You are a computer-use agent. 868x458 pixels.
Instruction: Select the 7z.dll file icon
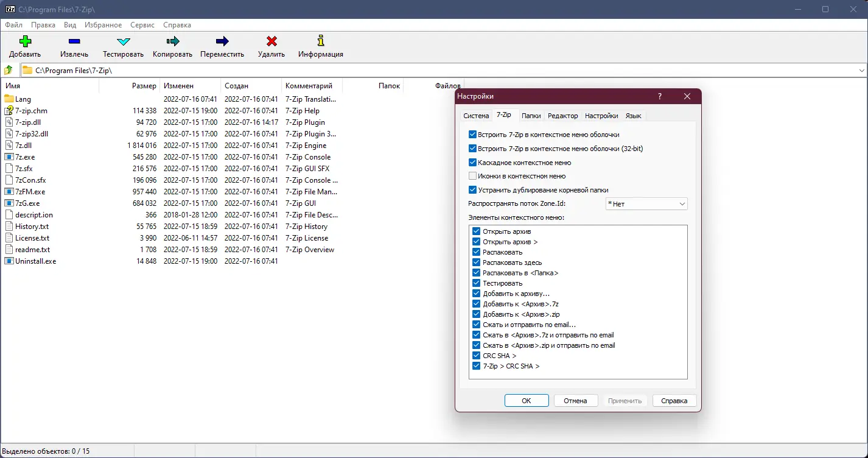(x=9, y=146)
